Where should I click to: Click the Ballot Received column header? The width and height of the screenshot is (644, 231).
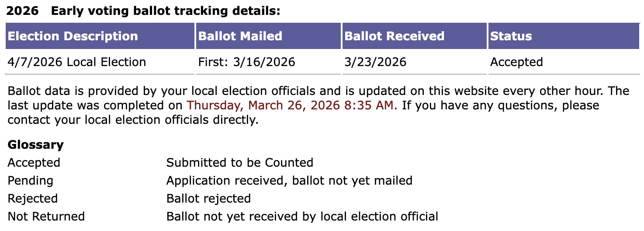[395, 36]
